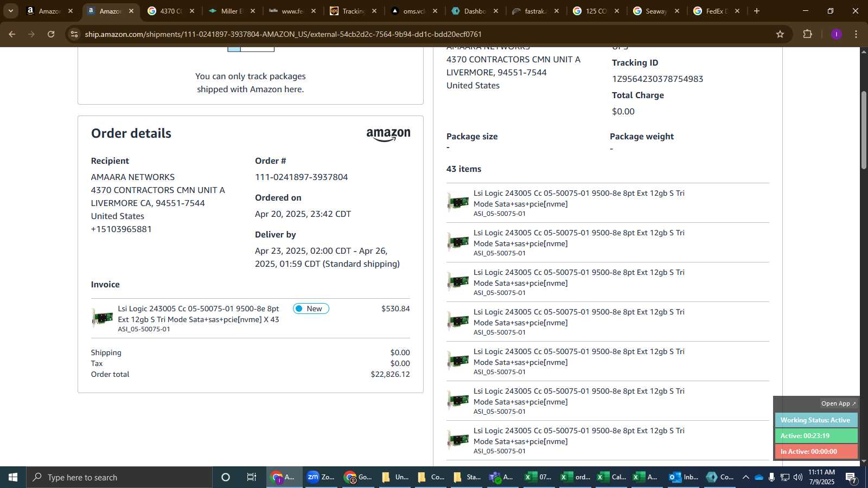Open the Un... folder in taskbar
868x488 pixels.
point(395,477)
